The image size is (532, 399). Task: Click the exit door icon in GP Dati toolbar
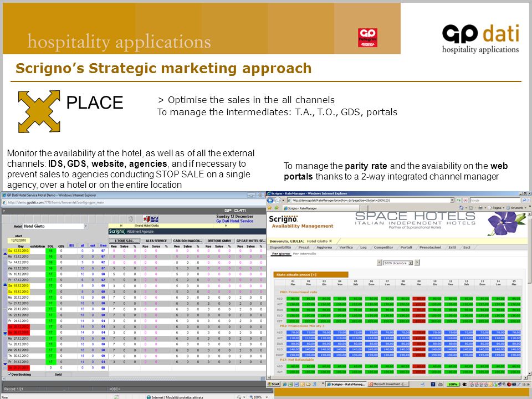tap(146, 219)
